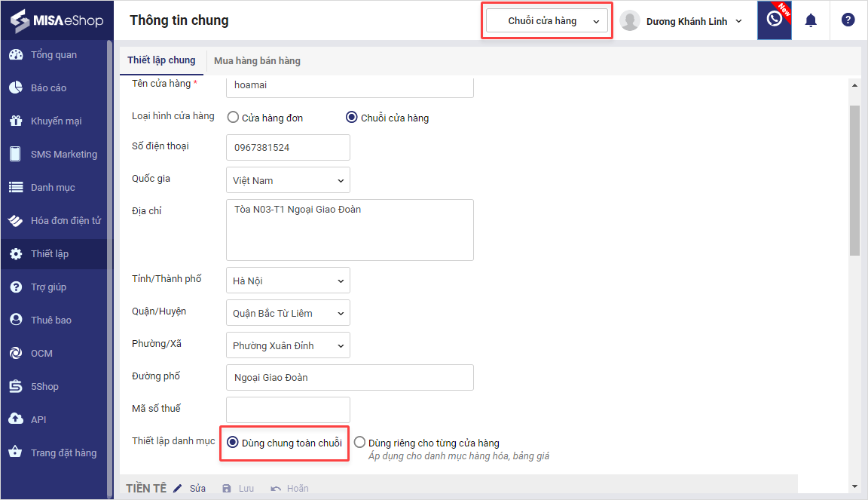
Task: Switch to Mua hàng bán hàng tab
Action: click(x=257, y=60)
